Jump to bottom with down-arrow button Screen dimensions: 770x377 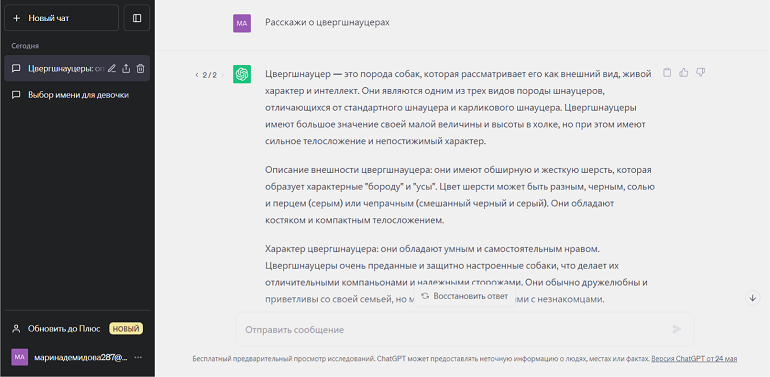(x=752, y=298)
